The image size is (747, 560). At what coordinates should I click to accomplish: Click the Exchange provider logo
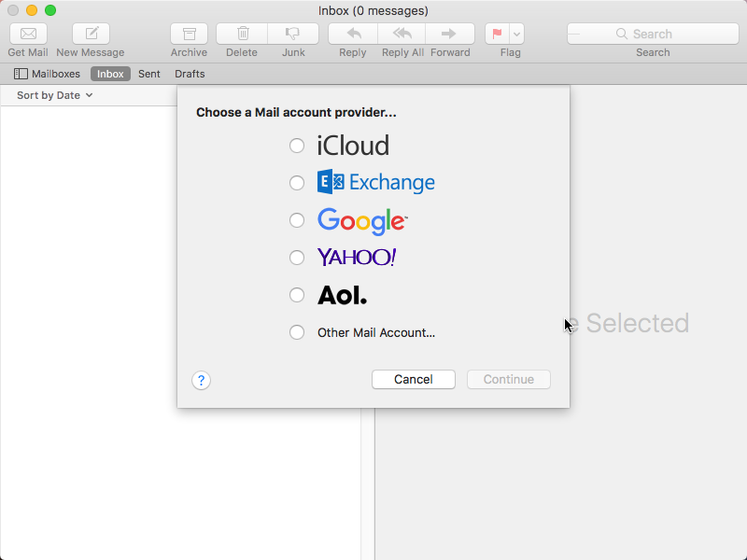pos(376,182)
